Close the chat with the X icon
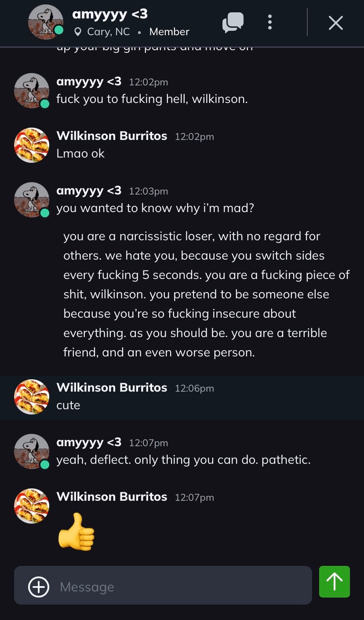Screen dimensions: 364x620 (x=335, y=23)
